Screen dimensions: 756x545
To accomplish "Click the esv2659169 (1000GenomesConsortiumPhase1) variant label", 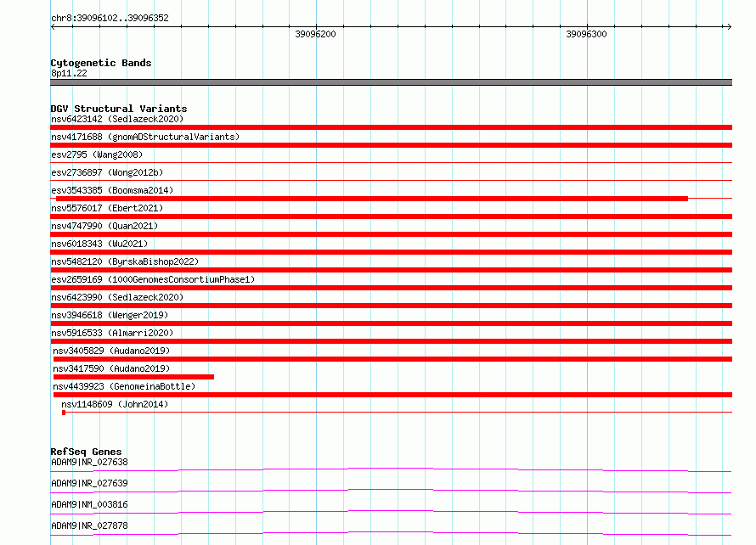I will click(153, 279).
